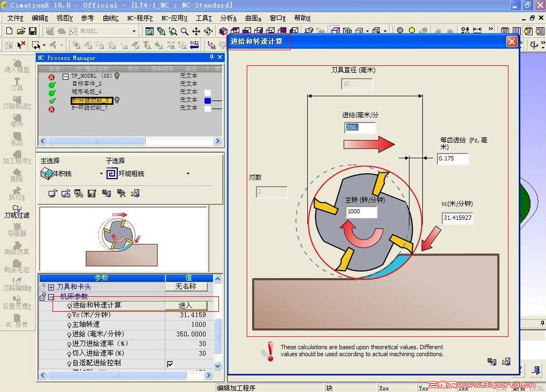
Task: Click the spiral rough milling icon
Action: point(112,173)
